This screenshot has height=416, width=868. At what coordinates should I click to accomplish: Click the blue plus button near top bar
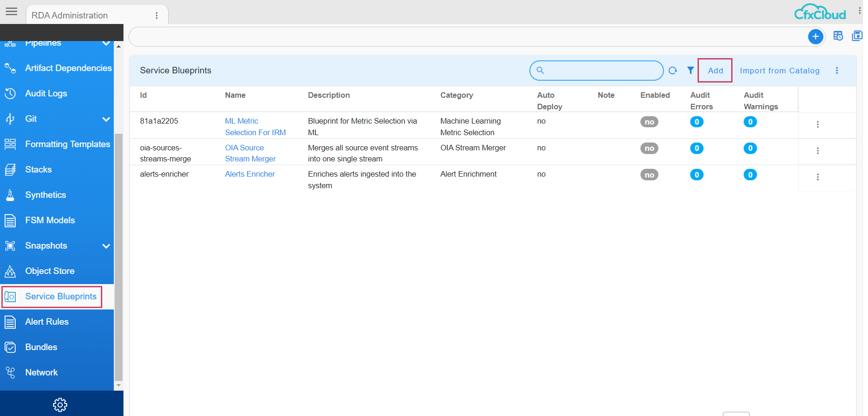click(815, 36)
